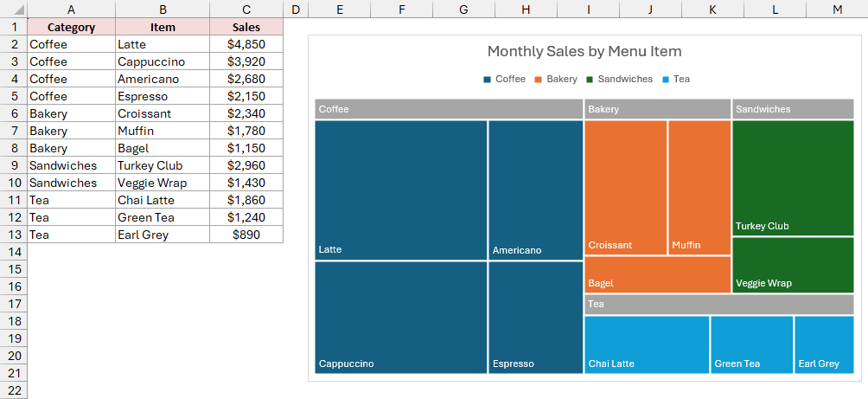
Task: Select the Chai Latte cell in column B
Action: (163, 199)
